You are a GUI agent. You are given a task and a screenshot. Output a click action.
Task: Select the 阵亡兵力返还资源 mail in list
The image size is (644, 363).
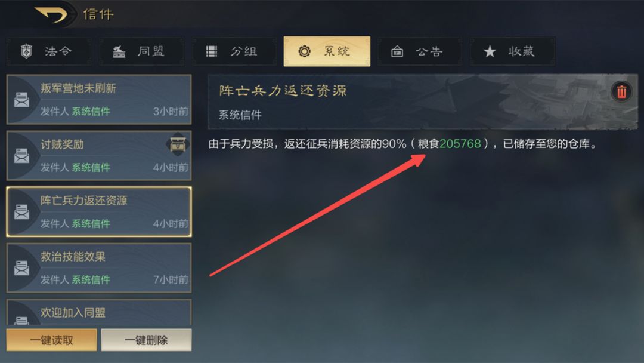click(x=99, y=212)
